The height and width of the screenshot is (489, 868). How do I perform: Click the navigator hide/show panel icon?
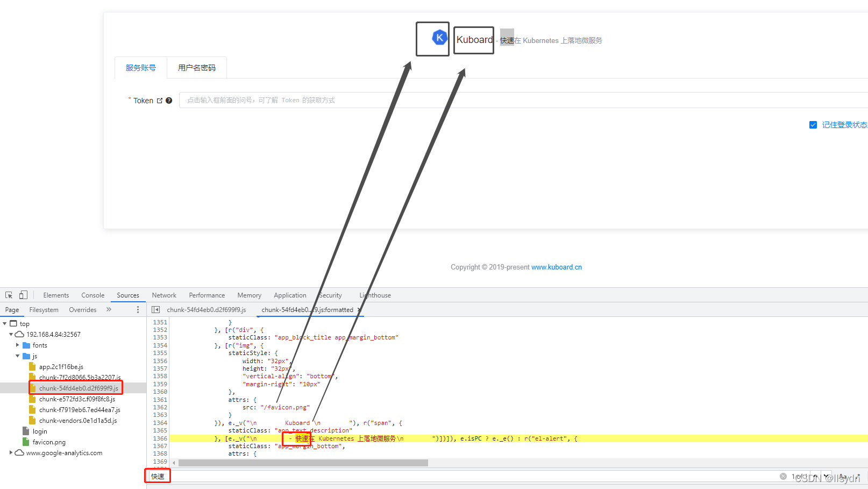click(x=156, y=310)
